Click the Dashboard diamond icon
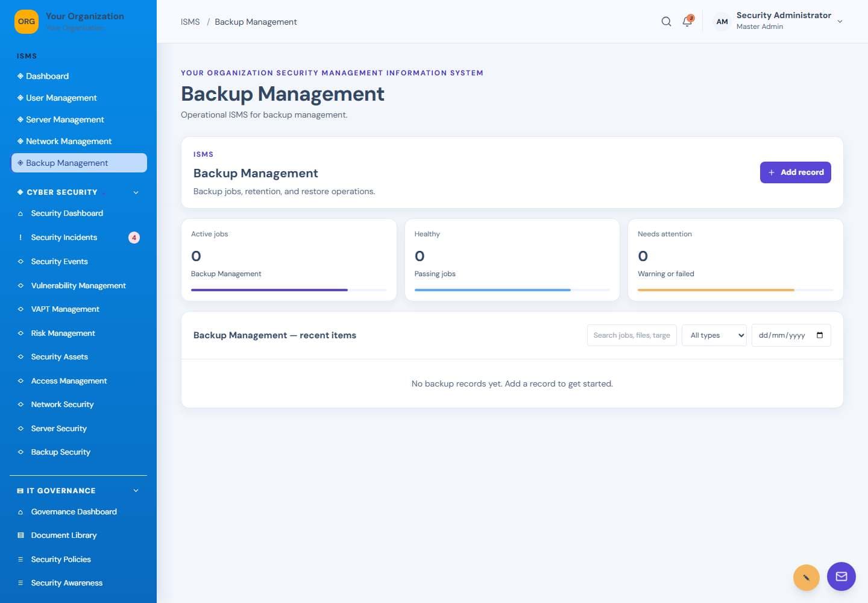 pyautogui.click(x=20, y=76)
